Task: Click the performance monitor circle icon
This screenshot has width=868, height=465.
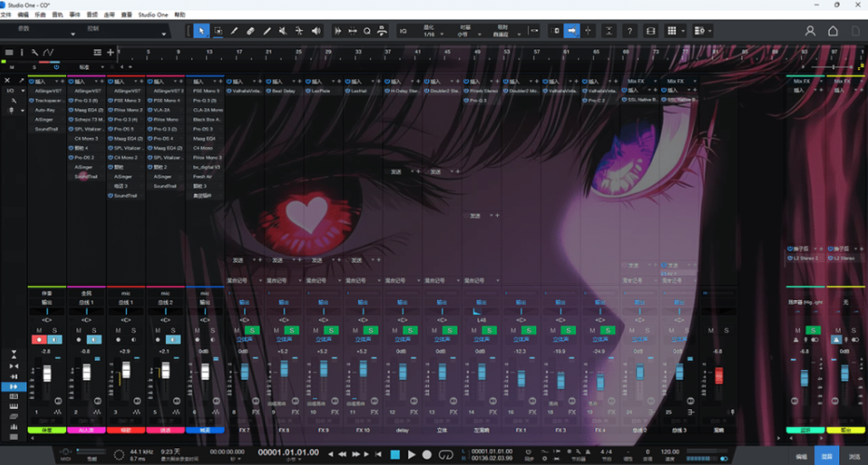Action: [x=118, y=455]
